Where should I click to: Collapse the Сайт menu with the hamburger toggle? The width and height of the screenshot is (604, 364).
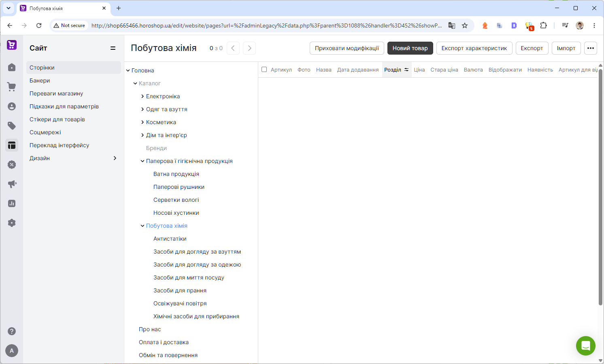point(113,48)
